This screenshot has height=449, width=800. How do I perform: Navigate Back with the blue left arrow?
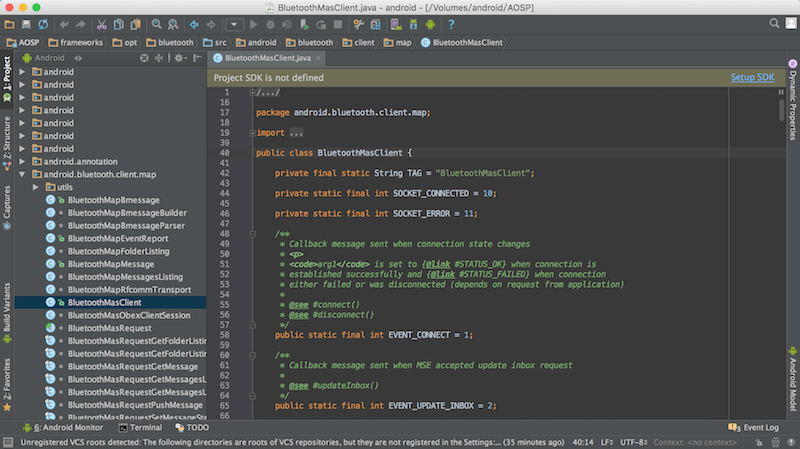[x=194, y=24]
